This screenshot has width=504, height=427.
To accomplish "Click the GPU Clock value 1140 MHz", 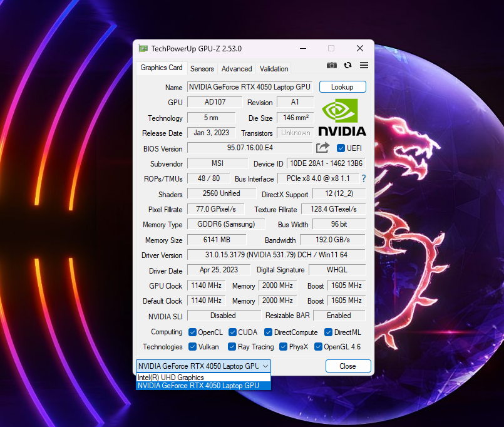I will tap(207, 286).
